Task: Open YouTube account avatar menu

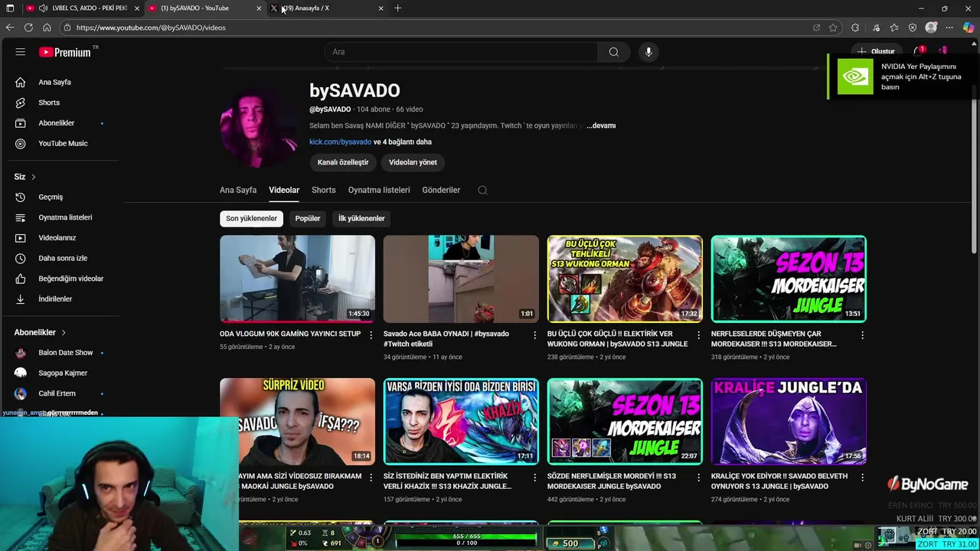Action: click(943, 51)
